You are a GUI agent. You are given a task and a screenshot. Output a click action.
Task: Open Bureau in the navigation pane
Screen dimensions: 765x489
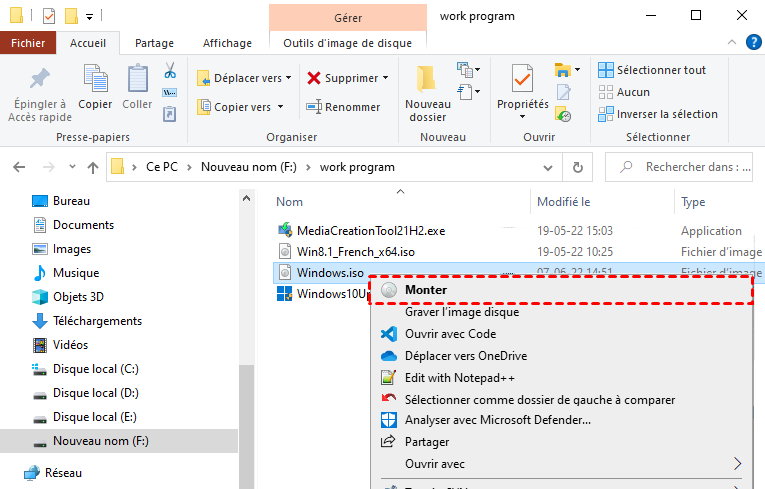coord(71,201)
